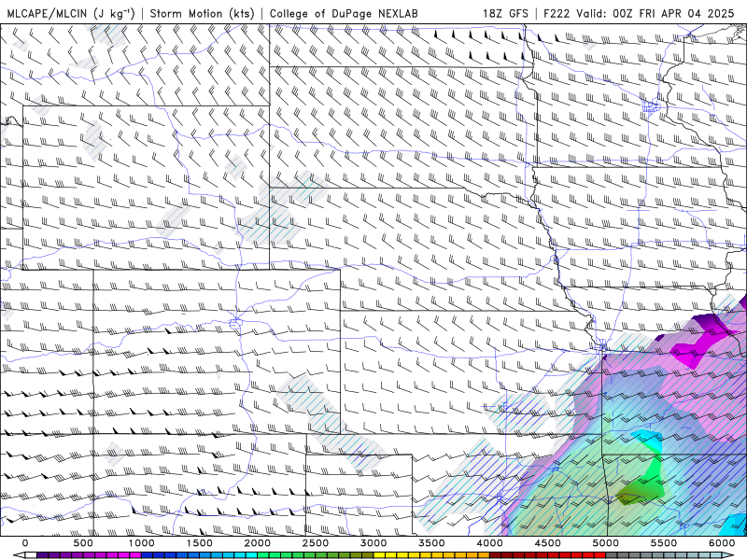Click the 500 tick label on the colorbar
Image resolution: width=747 pixels, height=560 pixels.
tap(83, 543)
